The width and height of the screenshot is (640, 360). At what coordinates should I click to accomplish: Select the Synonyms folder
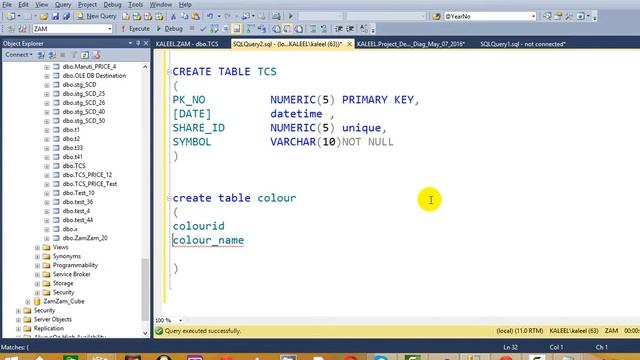[x=67, y=256]
